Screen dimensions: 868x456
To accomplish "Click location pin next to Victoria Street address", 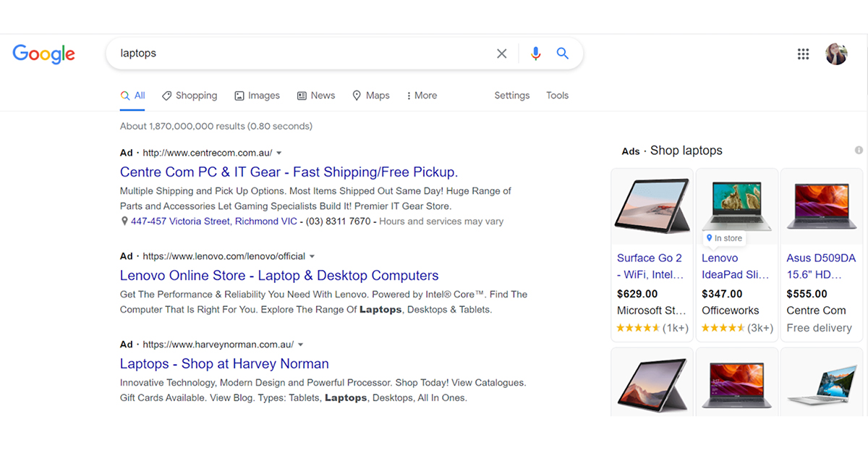I will pyautogui.click(x=124, y=221).
